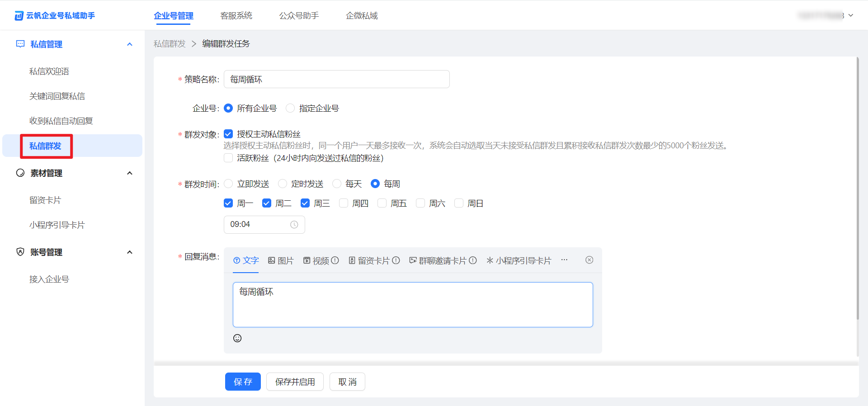Click the 保存 button
Screen dimensions: 868x406
tap(243, 382)
